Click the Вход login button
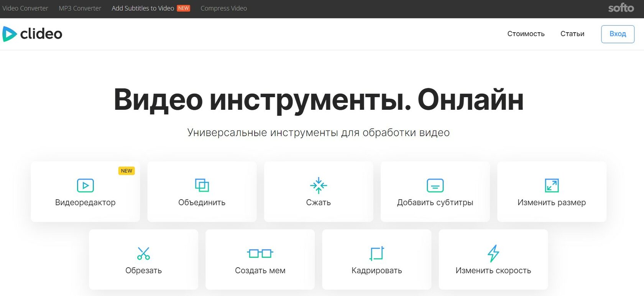 [x=618, y=34]
